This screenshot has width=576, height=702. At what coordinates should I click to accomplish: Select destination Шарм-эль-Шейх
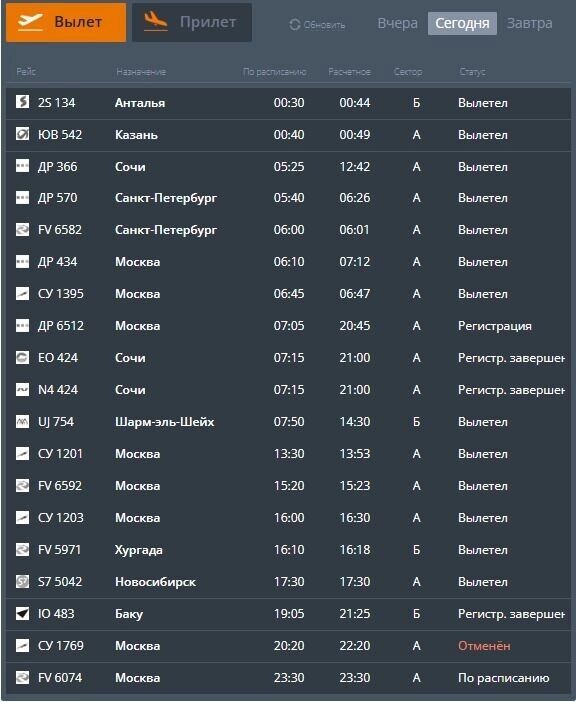(165, 422)
